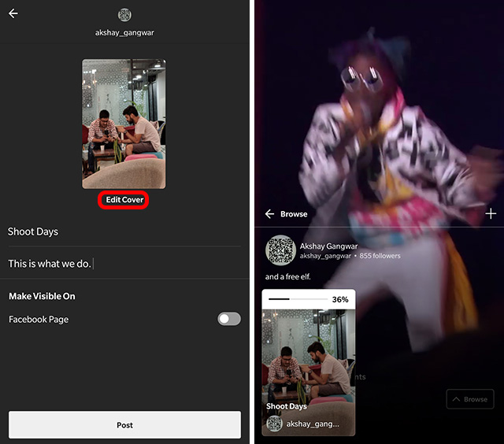The image size is (504, 444).
Task: Open the Shoot Days video card
Action: [x=308, y=362]
